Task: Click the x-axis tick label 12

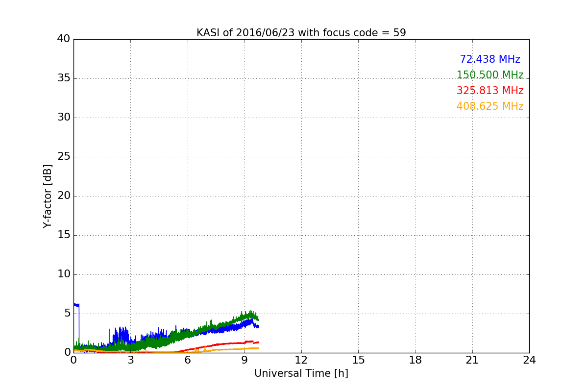Action: pos(301,360)
